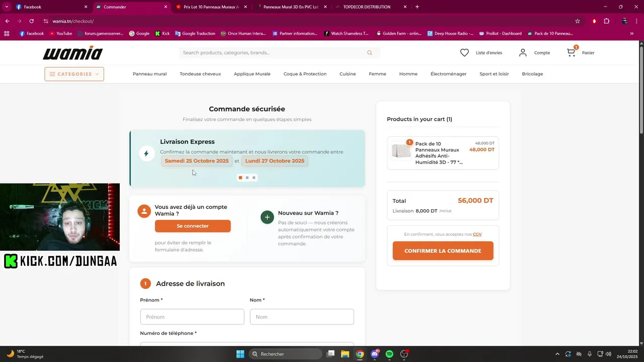Click the search magnifier icon

coord(369,53)
